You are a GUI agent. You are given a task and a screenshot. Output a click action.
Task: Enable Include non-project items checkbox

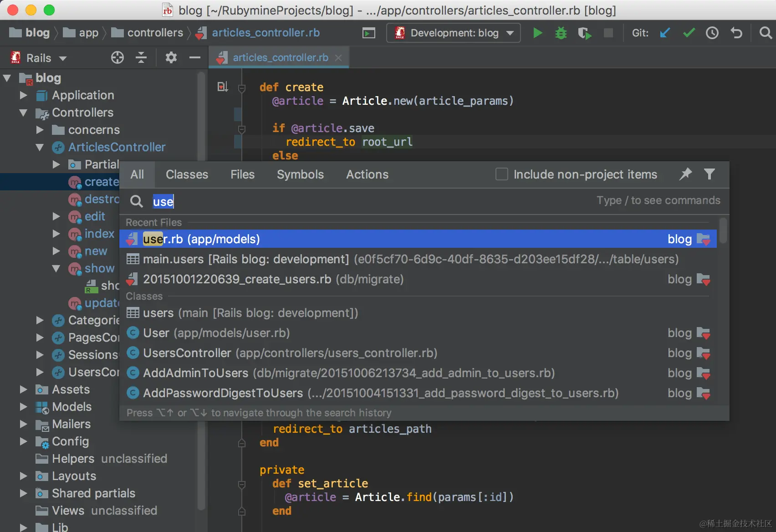502,174
